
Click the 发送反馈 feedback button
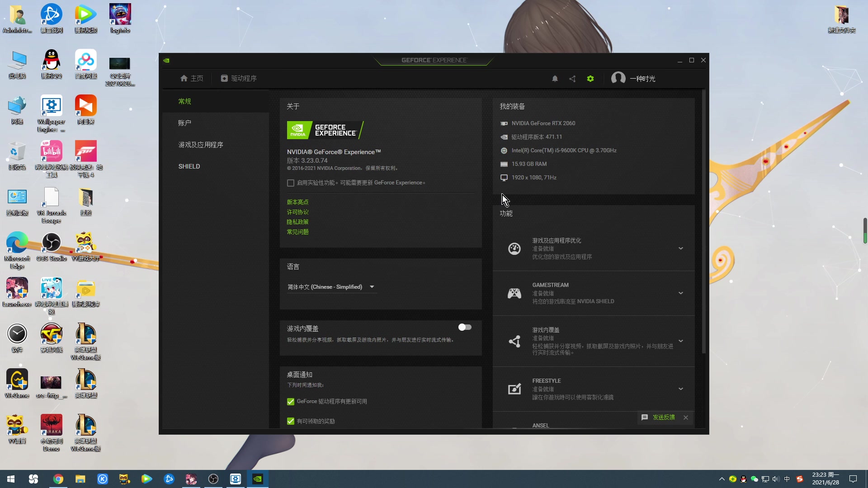click(x=658, y=418)
